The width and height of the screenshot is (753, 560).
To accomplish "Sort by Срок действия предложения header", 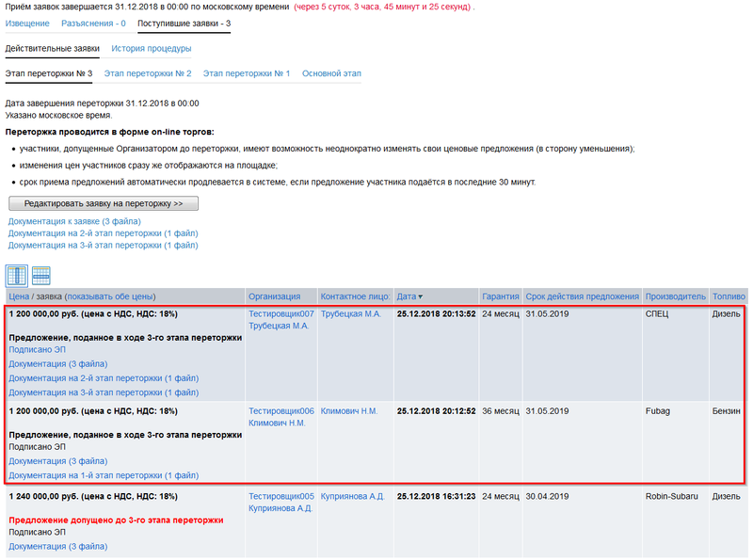I will tap(582, 296).
